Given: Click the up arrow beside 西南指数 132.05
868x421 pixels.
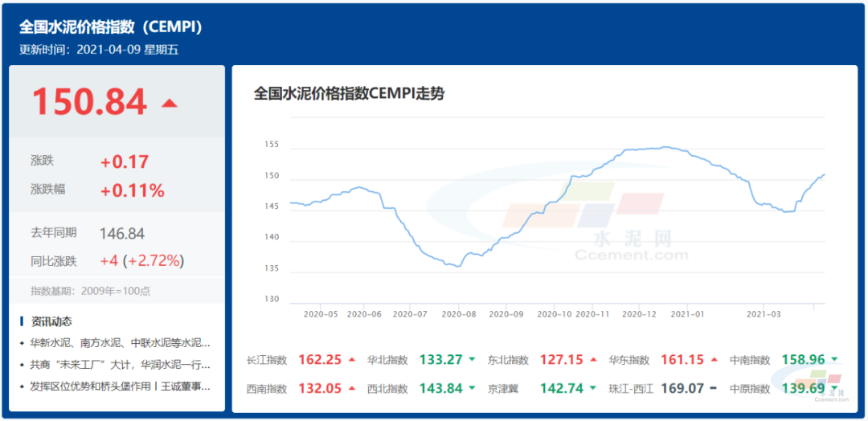Looking at the screenshot, I should tap(351, 389).
